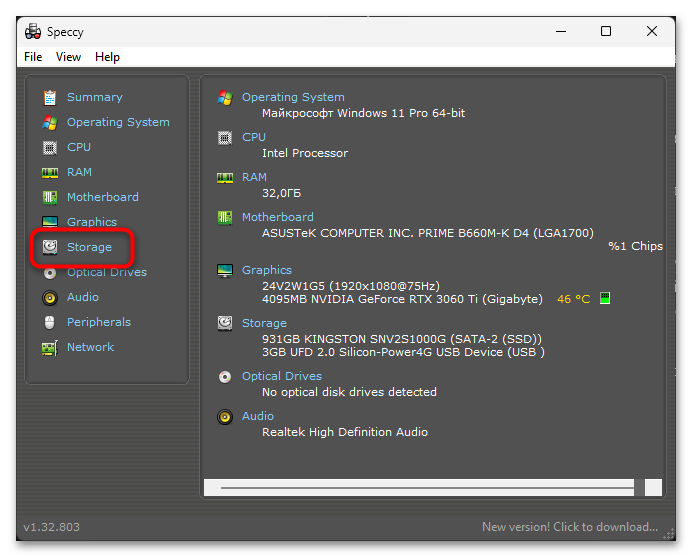Click the Silicon-Power4G USB Device line

click(403, 352)
